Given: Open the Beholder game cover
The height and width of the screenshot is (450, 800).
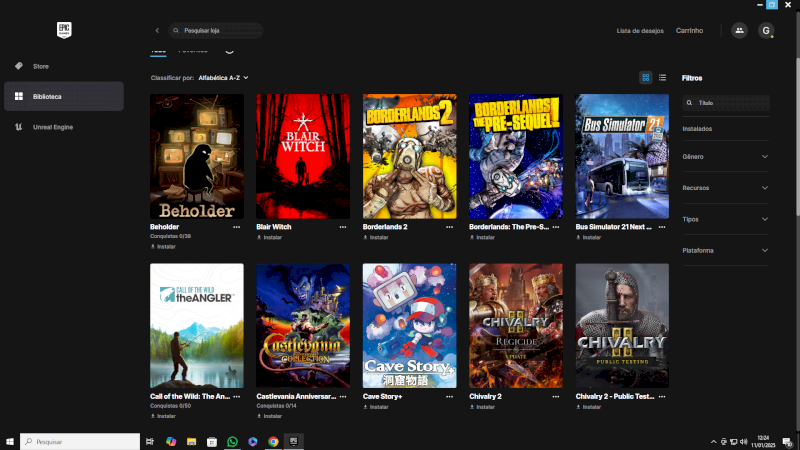Looking at the screenshot, I should click(197, 156).
